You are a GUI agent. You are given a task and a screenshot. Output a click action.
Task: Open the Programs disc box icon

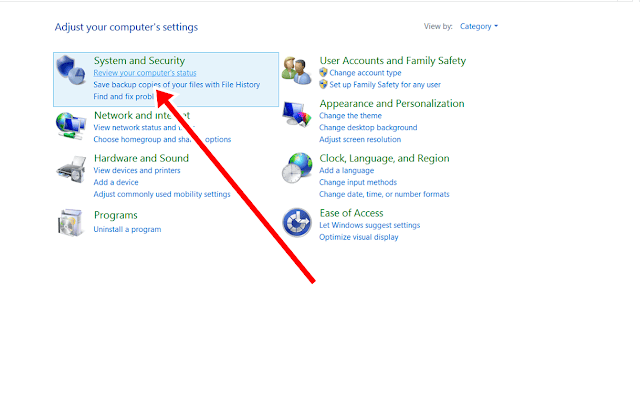point(71,223)
